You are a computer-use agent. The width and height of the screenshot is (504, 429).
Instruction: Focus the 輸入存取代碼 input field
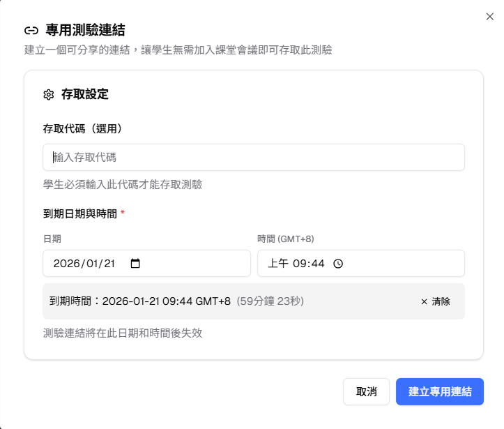(x=254, y=157)
